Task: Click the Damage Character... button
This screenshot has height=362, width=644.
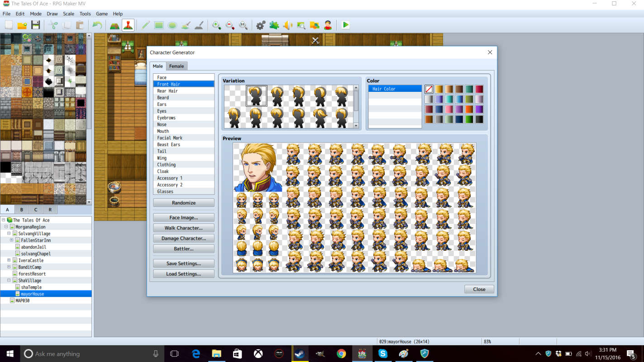Action: [x=184, y=238]
